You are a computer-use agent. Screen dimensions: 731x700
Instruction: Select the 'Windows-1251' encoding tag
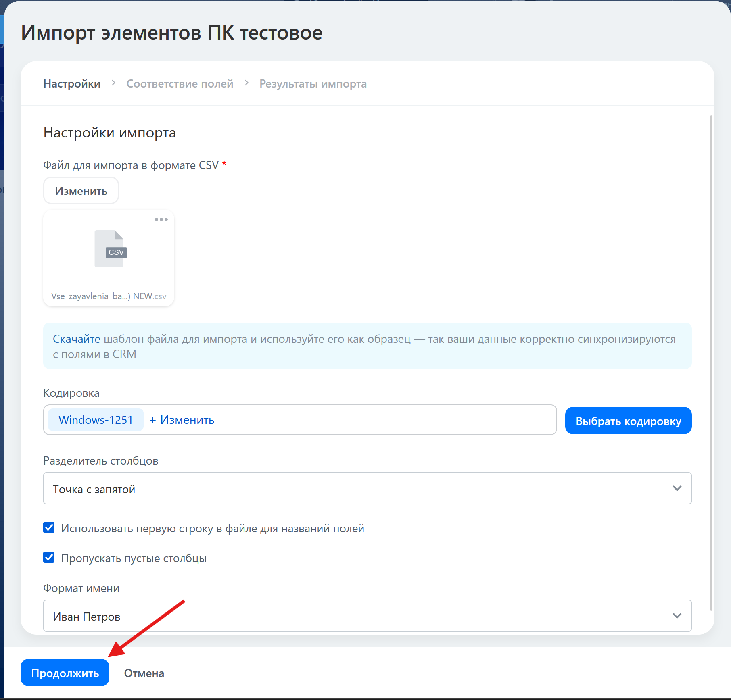tap(96, 420)
